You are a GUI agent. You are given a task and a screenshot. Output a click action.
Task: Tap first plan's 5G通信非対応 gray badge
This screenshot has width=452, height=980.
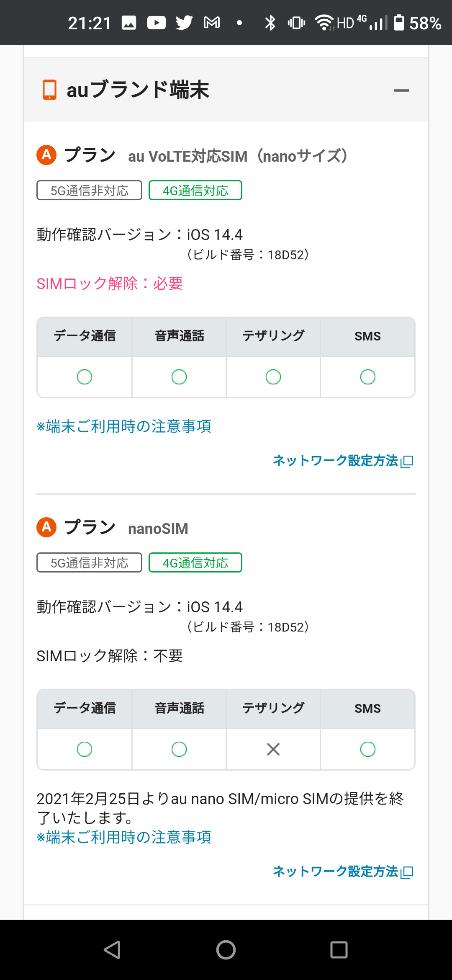[89, 191]
